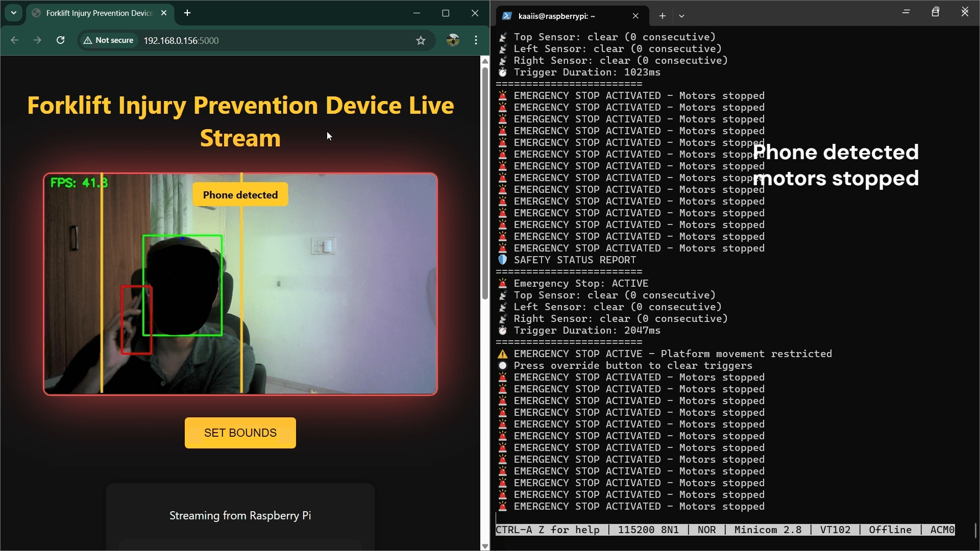Click the scroll down arrow of the webpage
Image resolution: width=980 pixels, height=551 pixels.
pos(485,546)
